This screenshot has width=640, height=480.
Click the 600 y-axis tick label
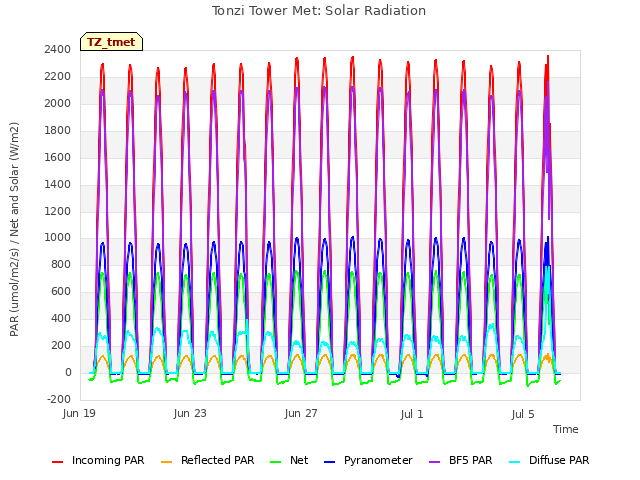click(x=61, y=291)
